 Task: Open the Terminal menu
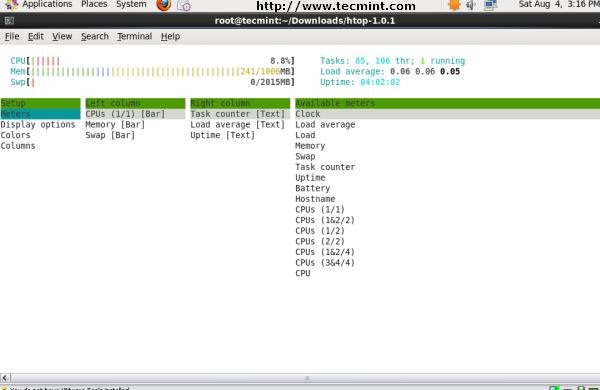click(134, 36)
